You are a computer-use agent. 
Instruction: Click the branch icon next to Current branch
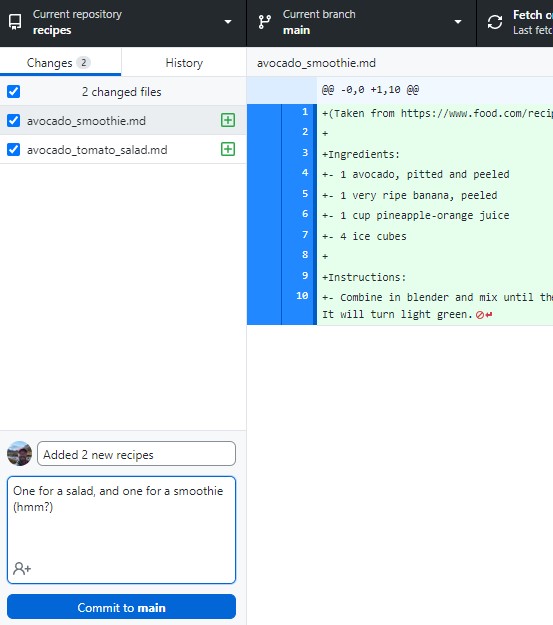pos(264,22)
